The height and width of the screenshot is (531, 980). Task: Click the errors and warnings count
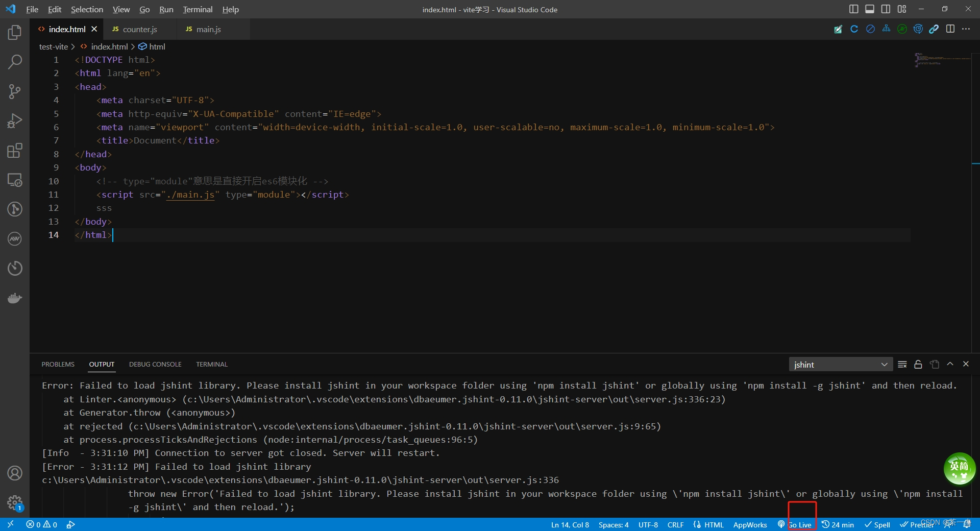click(x=42, y=525)
